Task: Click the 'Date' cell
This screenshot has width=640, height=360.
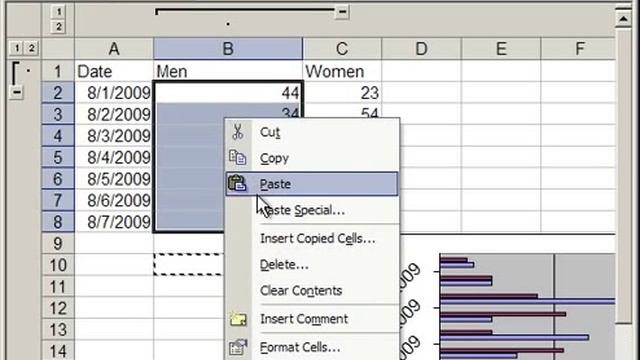Action: pos(114,71)
